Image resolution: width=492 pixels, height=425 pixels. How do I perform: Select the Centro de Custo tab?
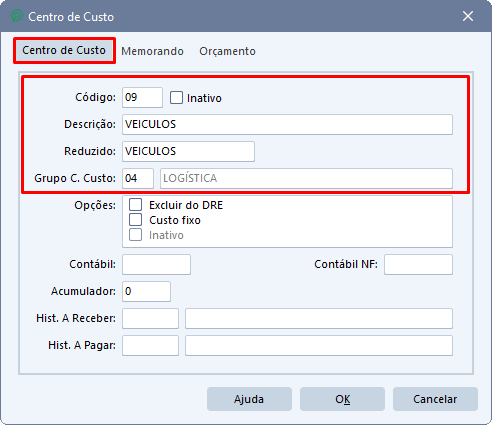64,50
